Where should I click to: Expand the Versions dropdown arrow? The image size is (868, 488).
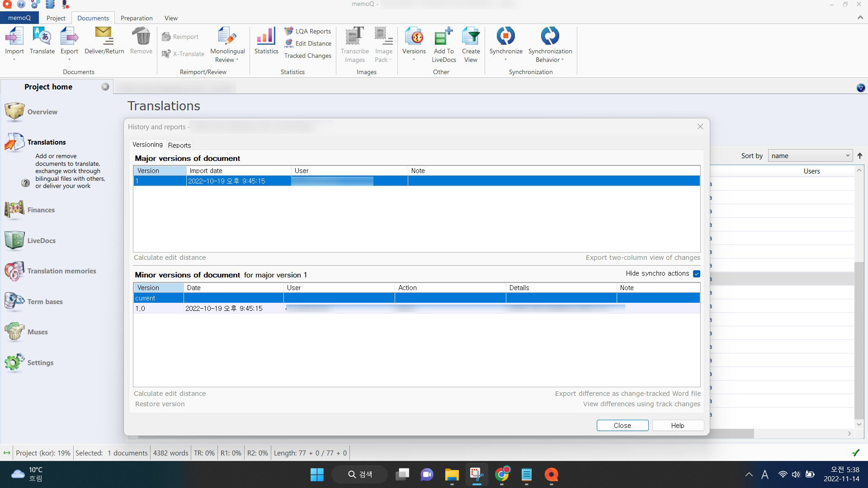[414, 60]
